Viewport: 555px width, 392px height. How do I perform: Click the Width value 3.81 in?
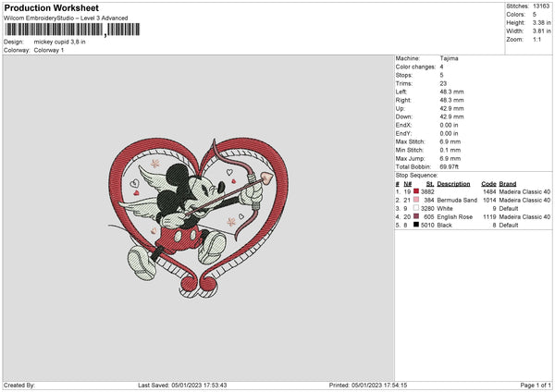(x=541, y=31)
